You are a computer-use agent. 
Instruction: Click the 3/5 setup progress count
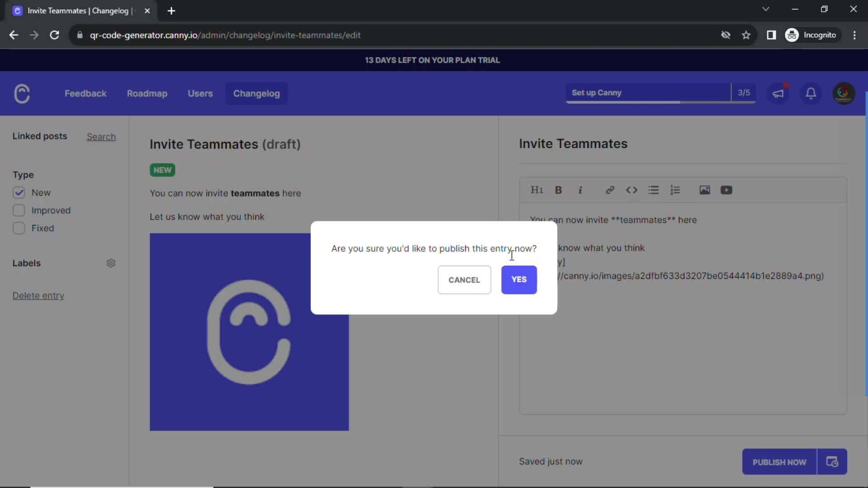coord(744,93)
